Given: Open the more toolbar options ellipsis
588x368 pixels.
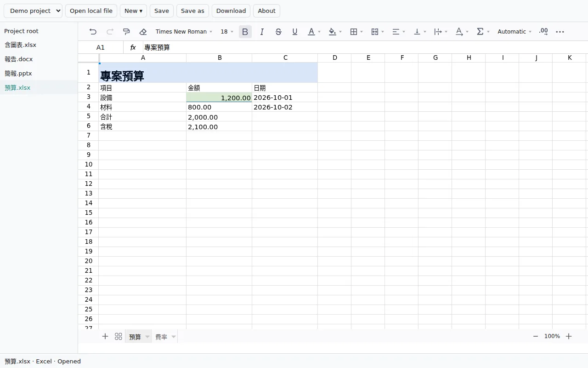Looking at the screenshot, I should (x=560, y=32).
